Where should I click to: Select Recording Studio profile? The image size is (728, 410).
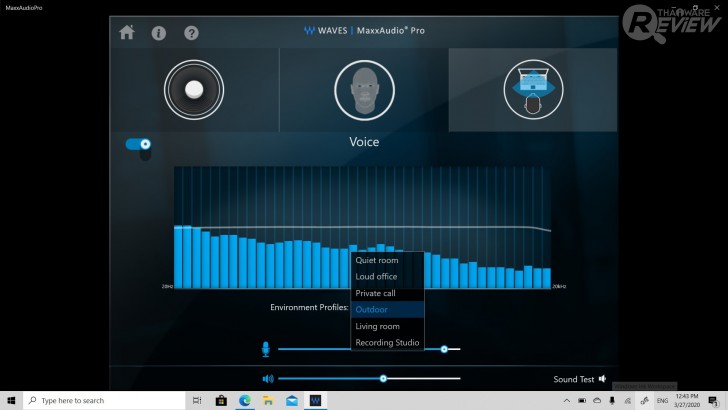(387, 342)
